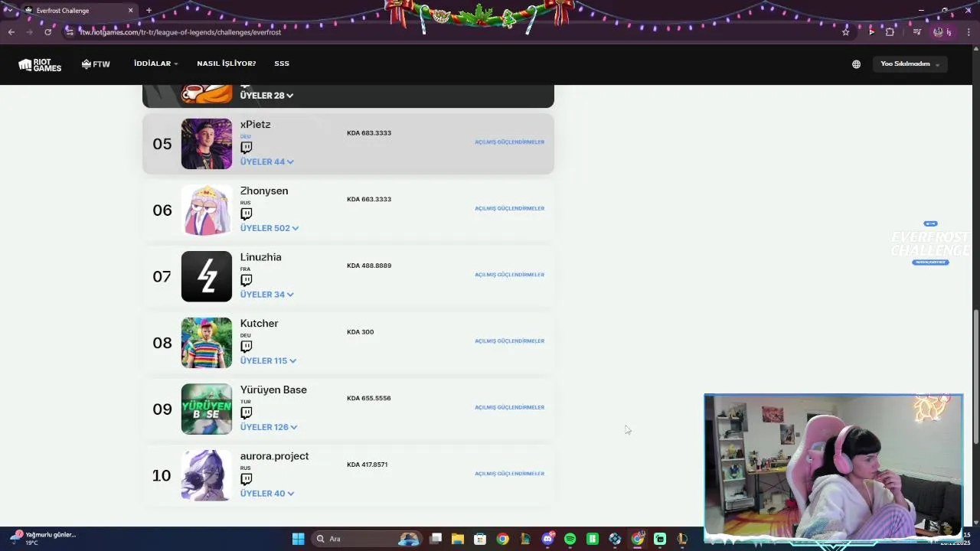
Task: Open xPietz's Twitch channel icon
Action: (x=246, y=148)
